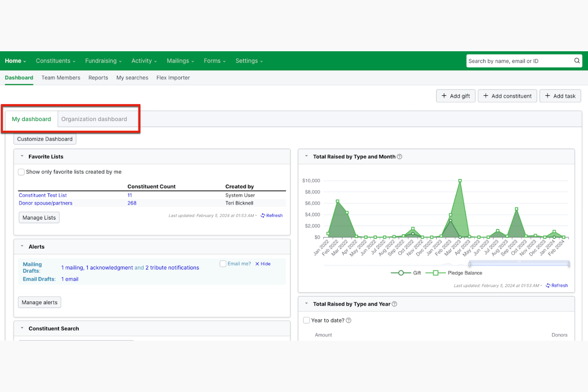Toggle the Gift series in chart legend
Viewport: 588px width, 392px height.
coord(406,273)
